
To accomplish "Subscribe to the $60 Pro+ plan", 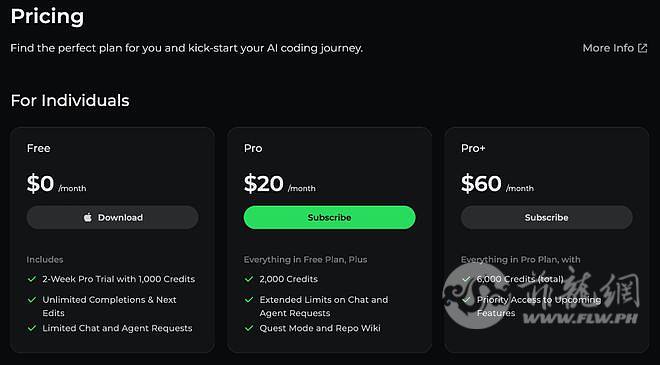I will tap(547, 218).
